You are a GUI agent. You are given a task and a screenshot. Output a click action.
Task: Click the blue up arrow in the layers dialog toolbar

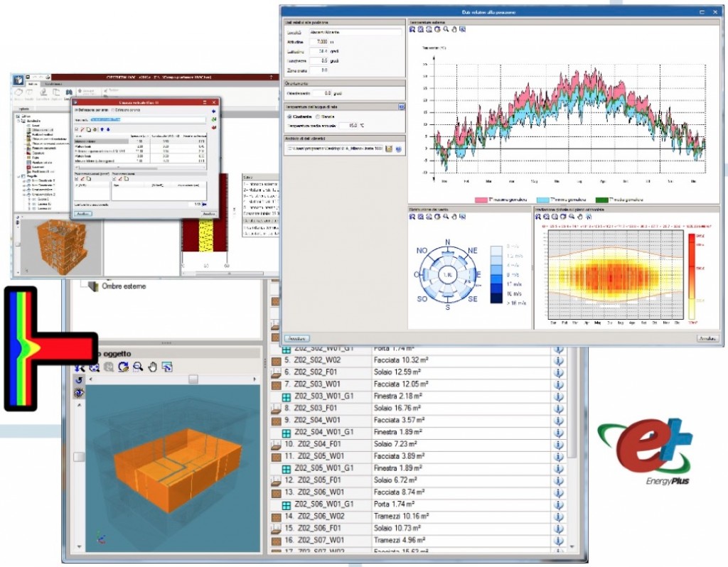point(100,129)
